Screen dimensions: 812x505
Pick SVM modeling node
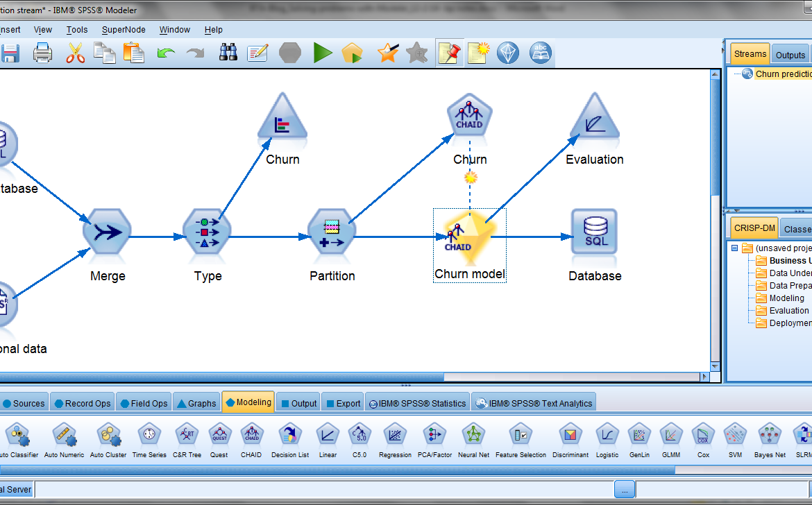coord(736,441)
